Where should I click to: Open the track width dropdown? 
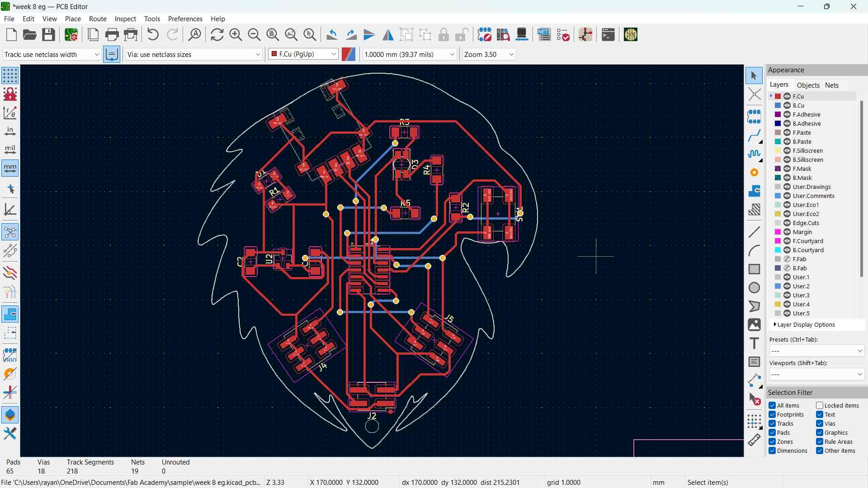52,54
